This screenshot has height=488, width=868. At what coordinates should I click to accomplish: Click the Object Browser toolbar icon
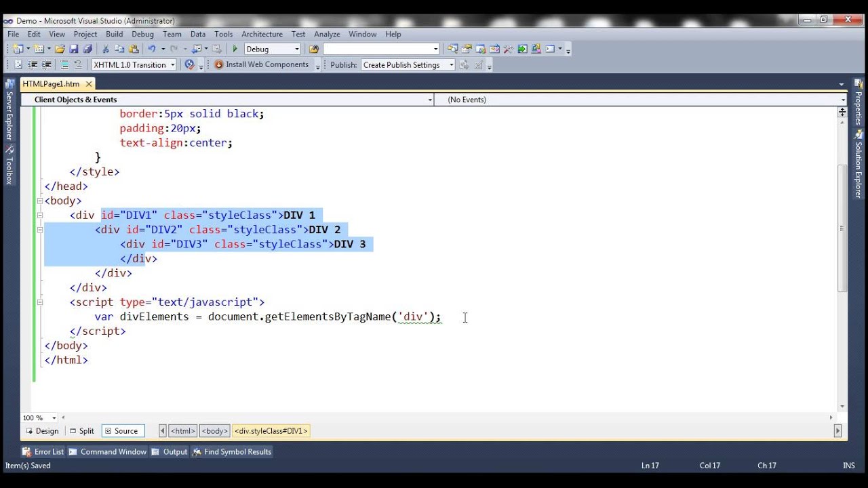pos(494,49)
